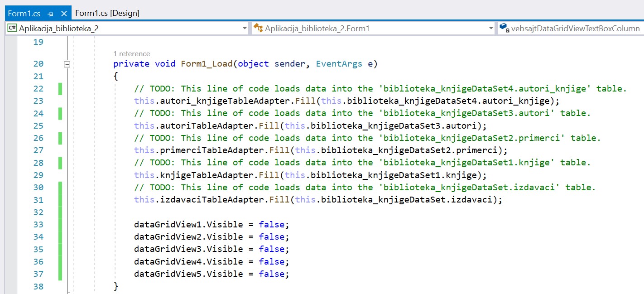The image size is (644, 294).
Task: Click the autori_knjige TODO comment on line 22
Action: coord(380,89)
